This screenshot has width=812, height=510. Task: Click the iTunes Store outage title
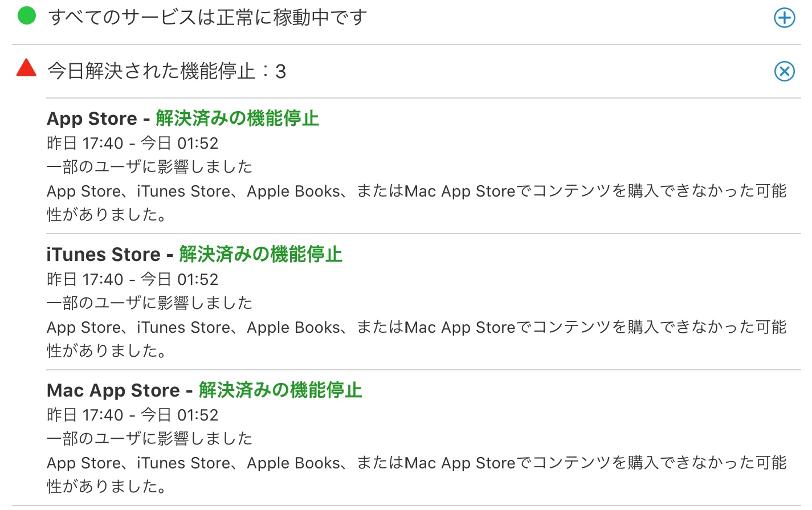(x=103, y=254)
